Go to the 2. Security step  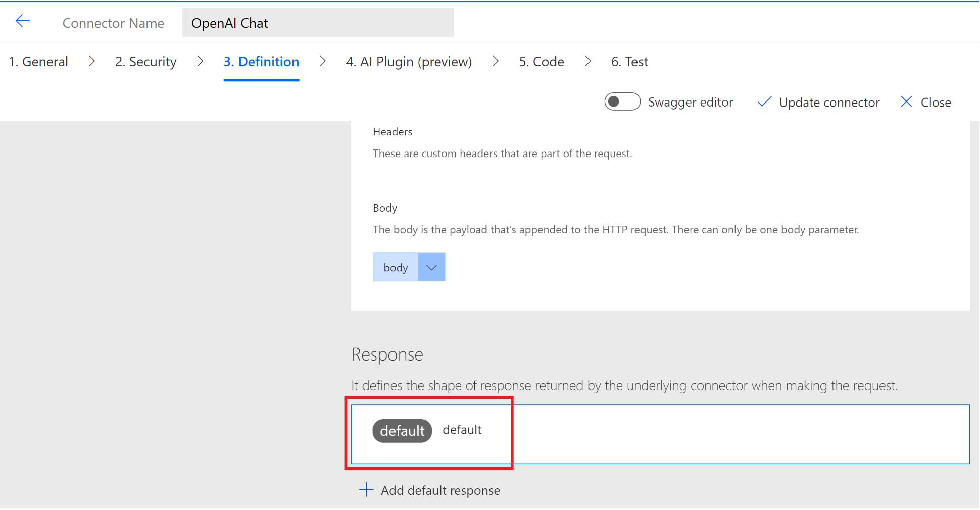coord(146,62)
